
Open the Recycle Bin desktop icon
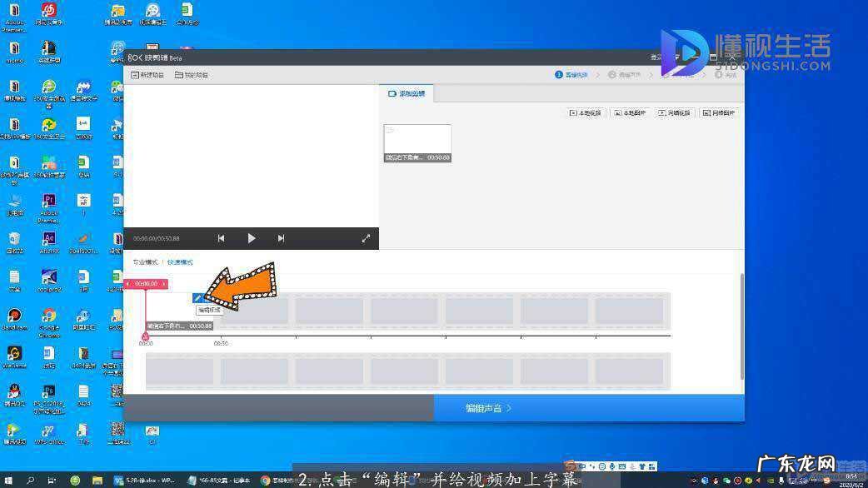14,242
